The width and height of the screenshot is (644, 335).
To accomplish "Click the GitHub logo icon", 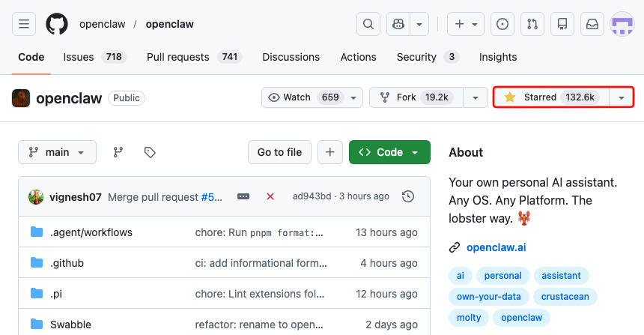I will point(57,24).
